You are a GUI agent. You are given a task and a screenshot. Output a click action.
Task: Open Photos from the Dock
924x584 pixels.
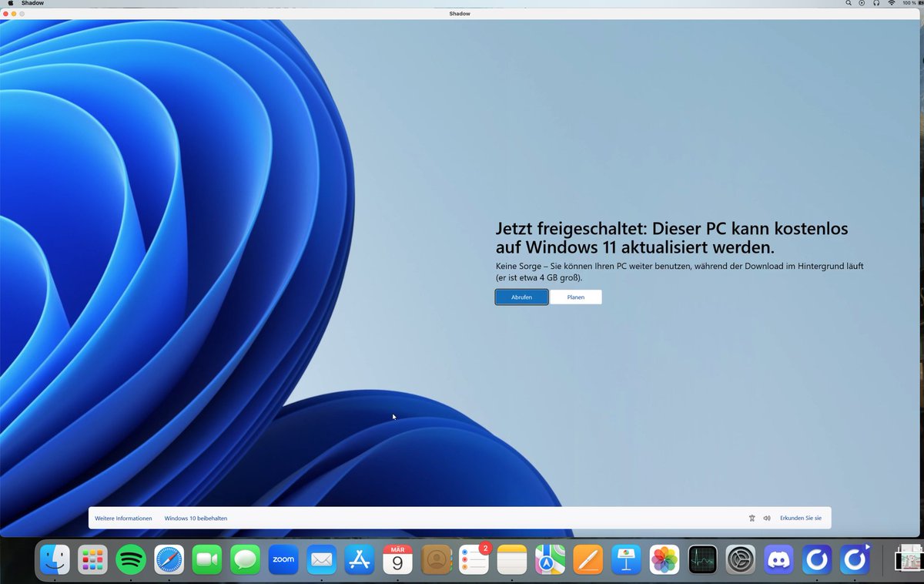(665, 559)
